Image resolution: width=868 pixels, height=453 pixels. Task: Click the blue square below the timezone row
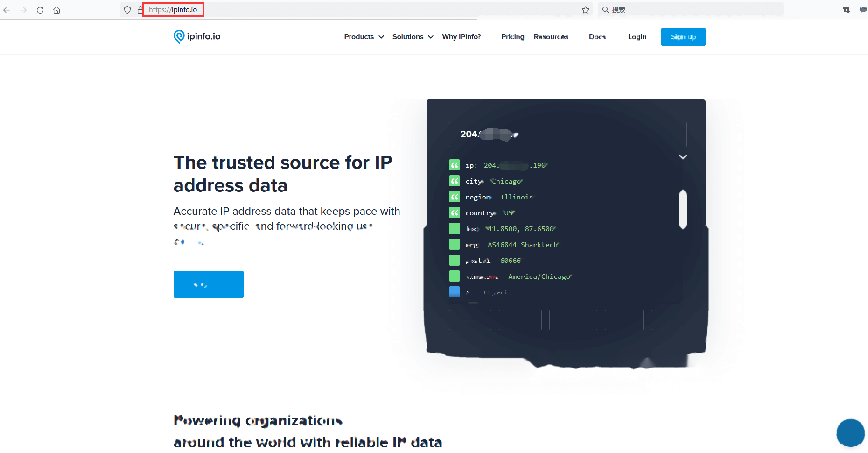(455, 292)
